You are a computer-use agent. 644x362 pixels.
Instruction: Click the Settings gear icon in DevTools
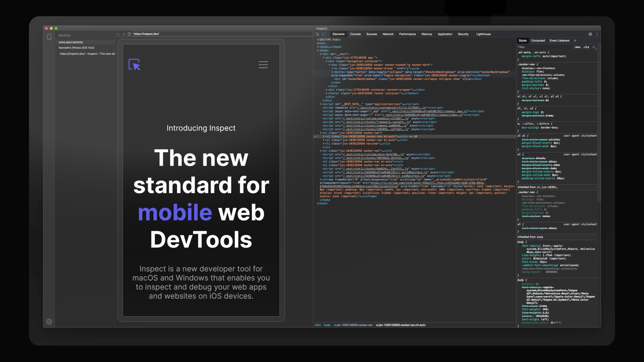(x=591, y=34)
